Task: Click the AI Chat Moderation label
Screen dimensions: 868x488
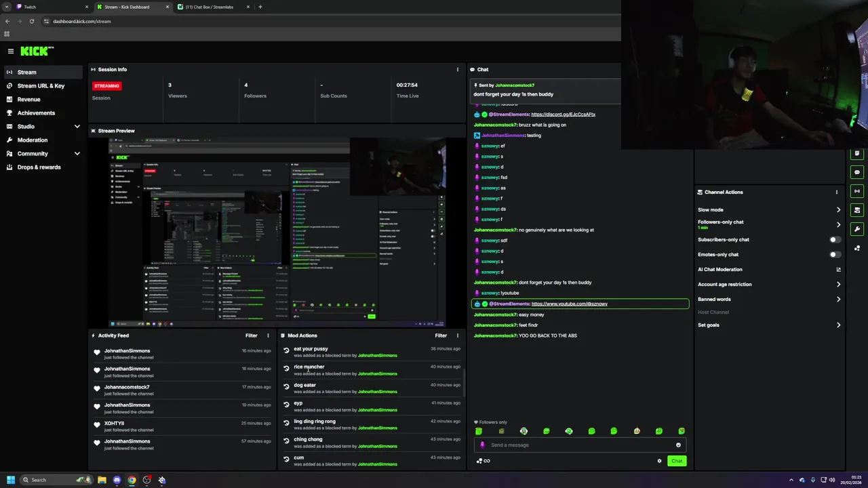Action: pyautogui.click(x=720, y=270)
